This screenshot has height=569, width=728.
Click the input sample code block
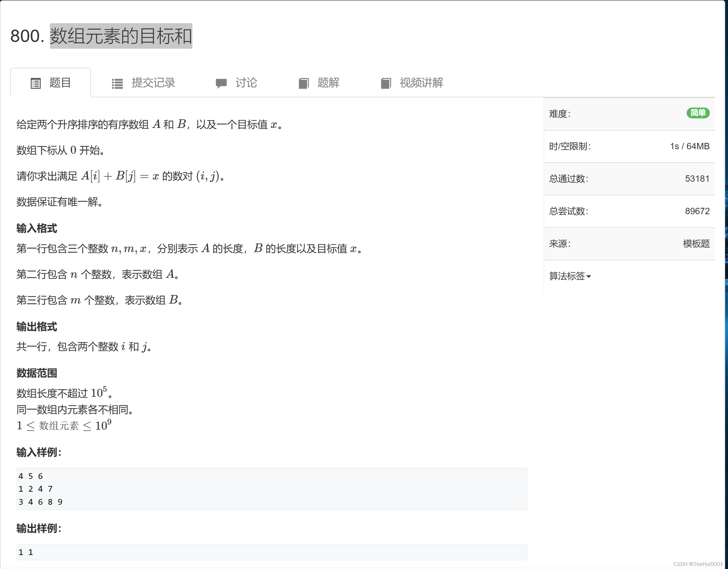(272, 488)
